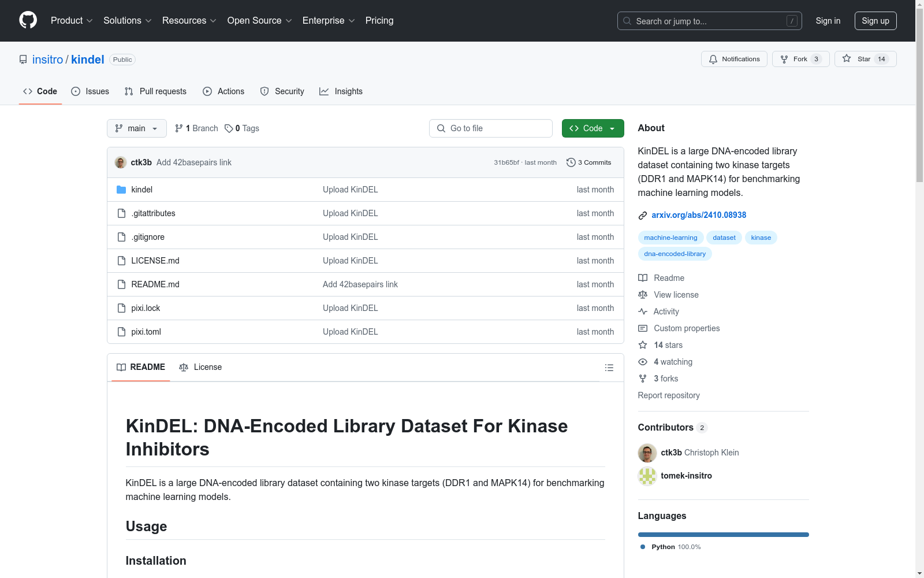Viewport: 924px width, 578px height.
Task: Click the book icon beside Readme
Action: pos(643,278)
